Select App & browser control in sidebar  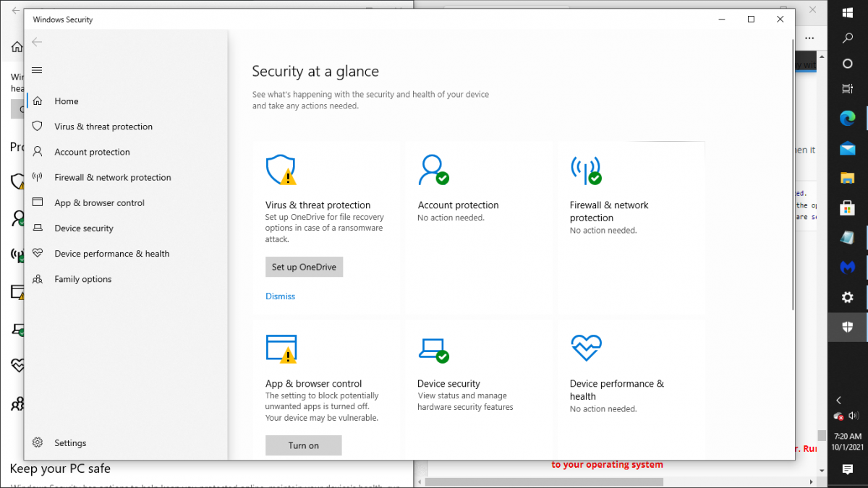point(100,203)
